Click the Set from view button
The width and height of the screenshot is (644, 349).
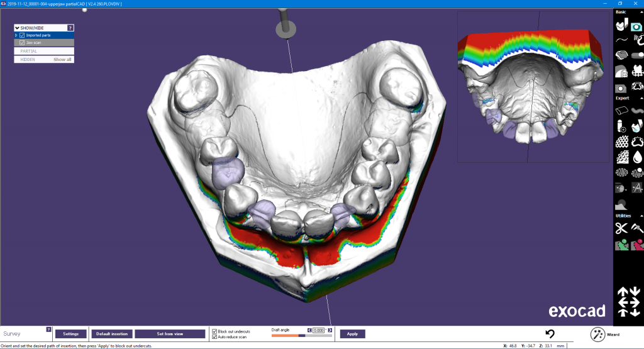170,334
